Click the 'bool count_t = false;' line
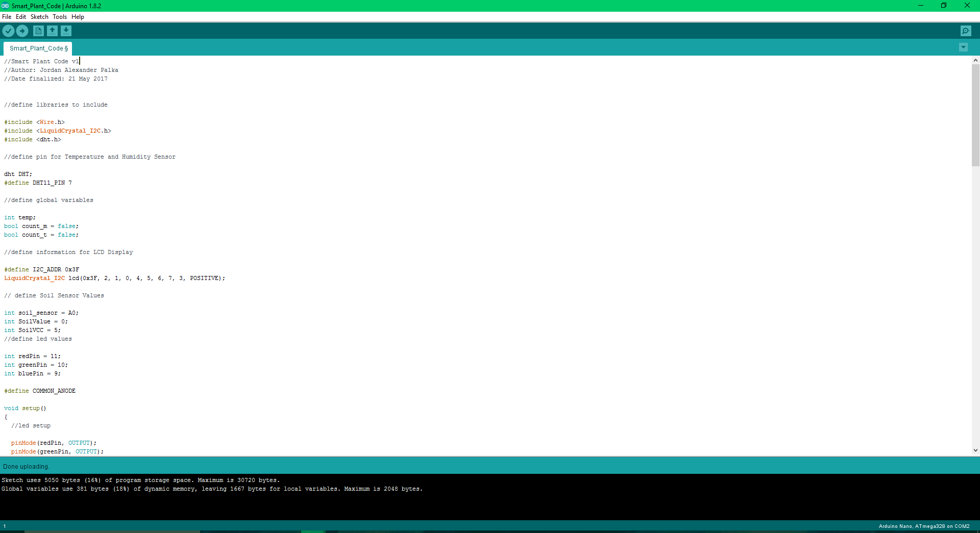 41,235
